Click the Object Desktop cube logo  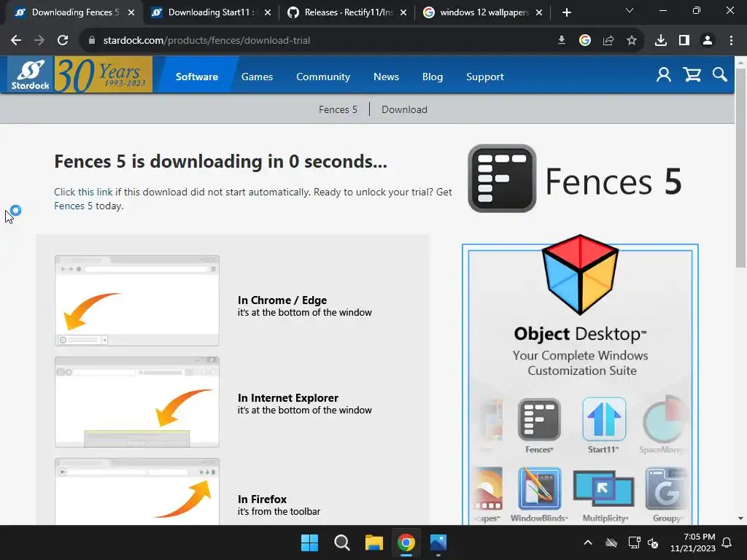click(580, 275)
